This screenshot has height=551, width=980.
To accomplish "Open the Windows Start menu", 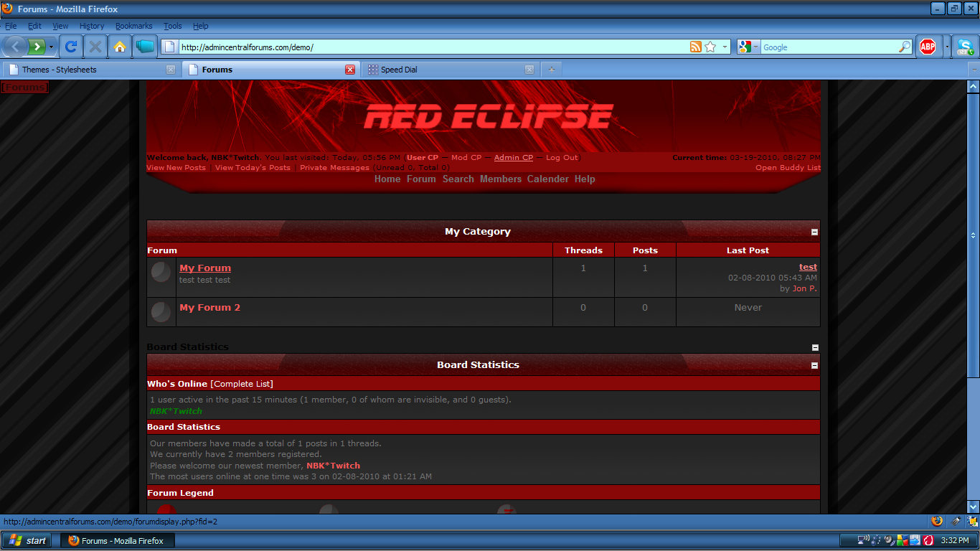I will coord(27,541).
